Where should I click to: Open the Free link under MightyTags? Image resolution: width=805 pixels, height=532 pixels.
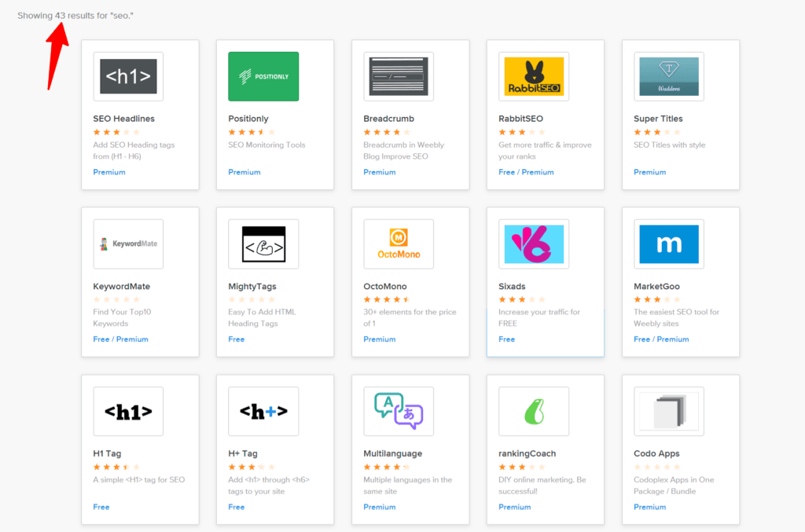click(236, 339)
